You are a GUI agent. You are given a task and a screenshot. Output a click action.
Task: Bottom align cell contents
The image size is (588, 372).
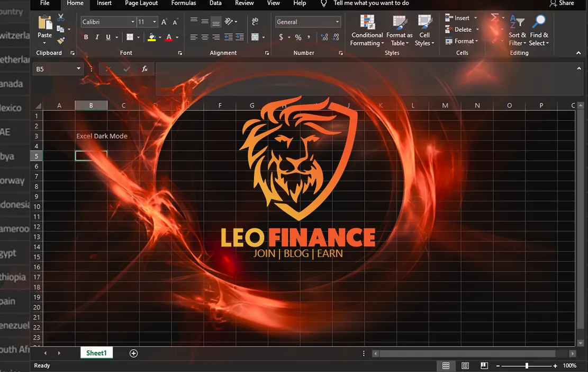click(216, 22)
